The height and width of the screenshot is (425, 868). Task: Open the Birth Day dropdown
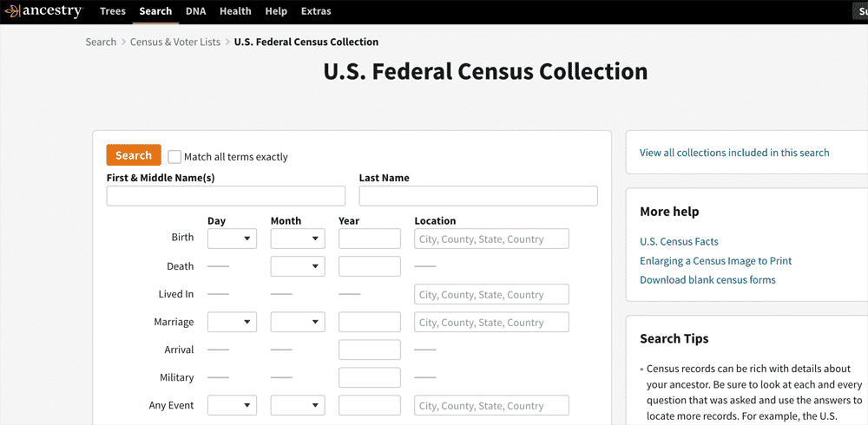pyautogui.click(x=232, y=239)
